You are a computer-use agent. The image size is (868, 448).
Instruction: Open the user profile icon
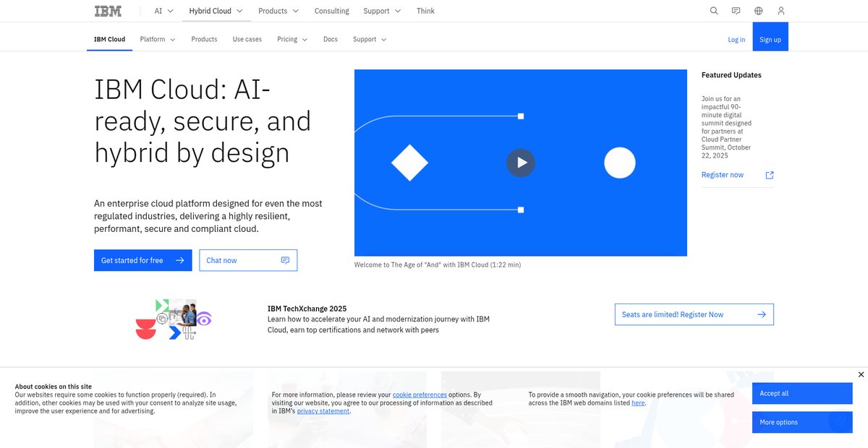click(x=781, y=11)
